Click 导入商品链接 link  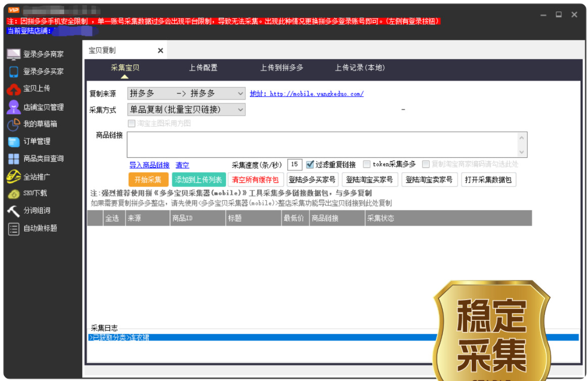149,165
